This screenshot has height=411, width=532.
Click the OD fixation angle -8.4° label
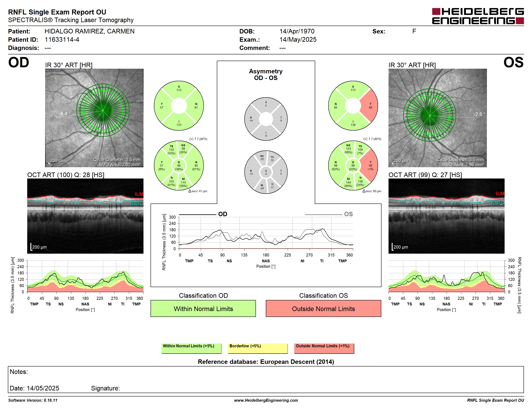pyautogui.click(x=65, y=114)
